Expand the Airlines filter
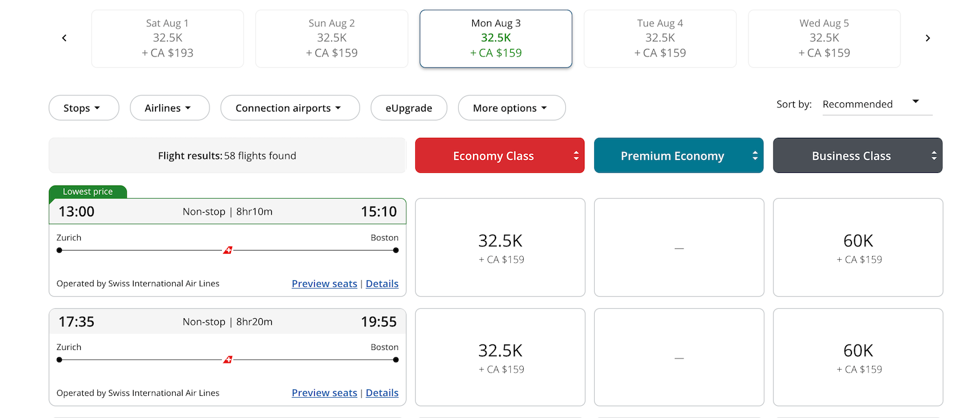 [x=170, y=108]
